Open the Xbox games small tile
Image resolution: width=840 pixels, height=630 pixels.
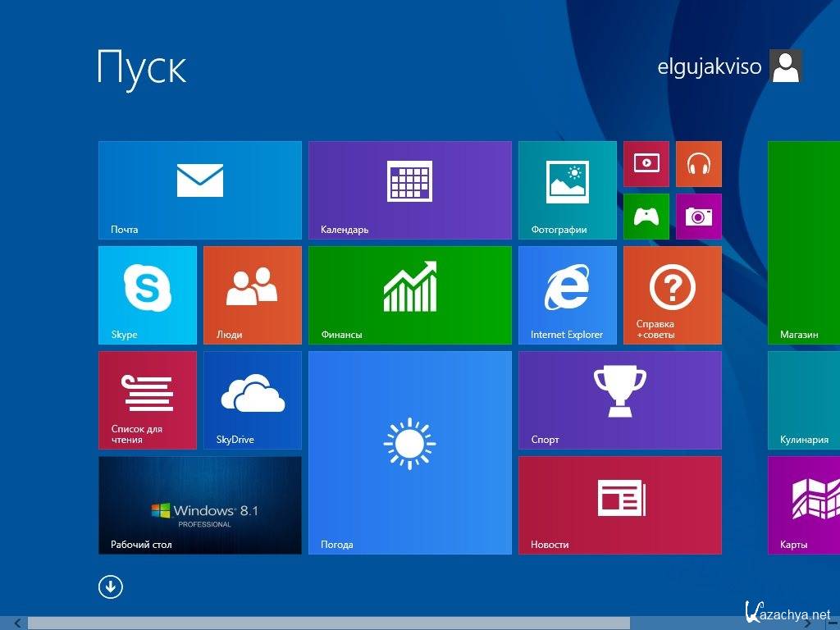pyautogui.click(x=646, y=216)
